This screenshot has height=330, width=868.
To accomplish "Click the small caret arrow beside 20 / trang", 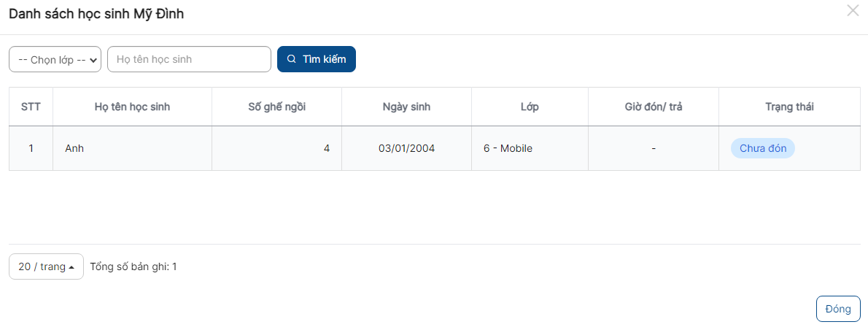I will click(x=71, y=267).
